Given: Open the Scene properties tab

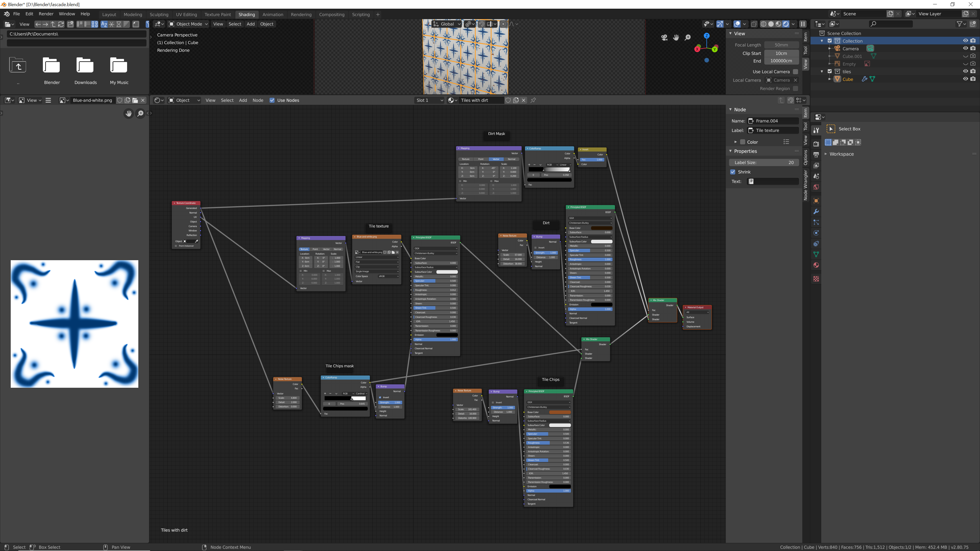Looking at the screenshot, I should 816,176.
